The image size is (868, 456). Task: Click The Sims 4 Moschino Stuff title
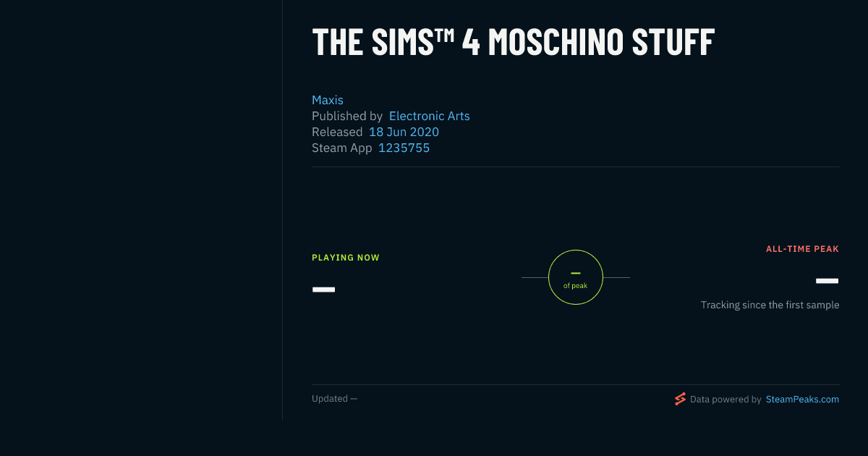click(x=513, y=42)
